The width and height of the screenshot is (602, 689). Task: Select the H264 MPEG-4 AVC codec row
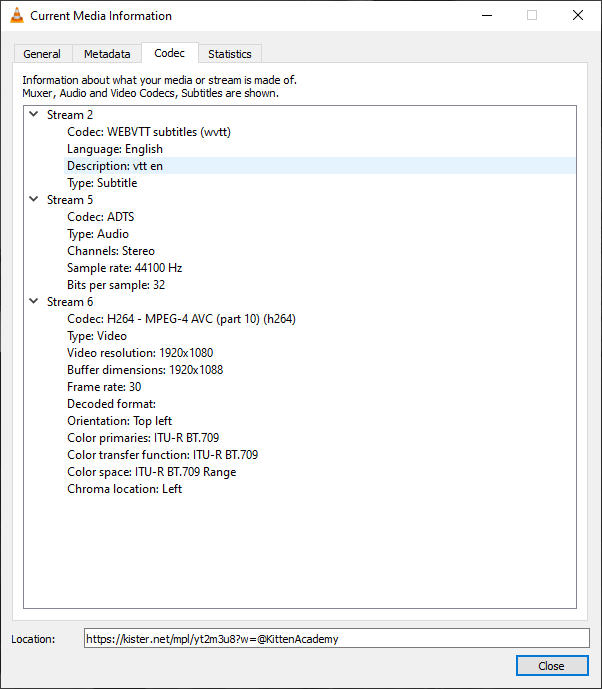point(181,319)
